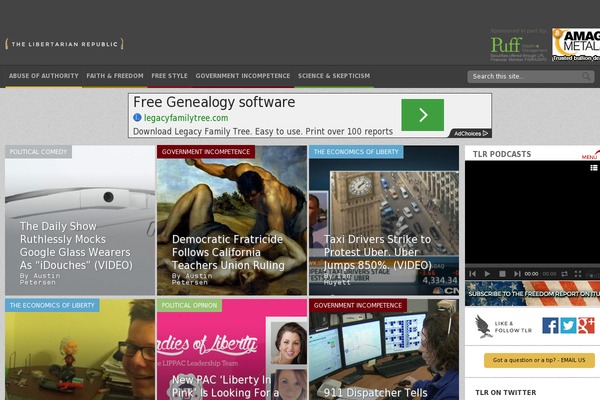
Task: Click the TLR On Twitter heading
Action: pos(505,392)
